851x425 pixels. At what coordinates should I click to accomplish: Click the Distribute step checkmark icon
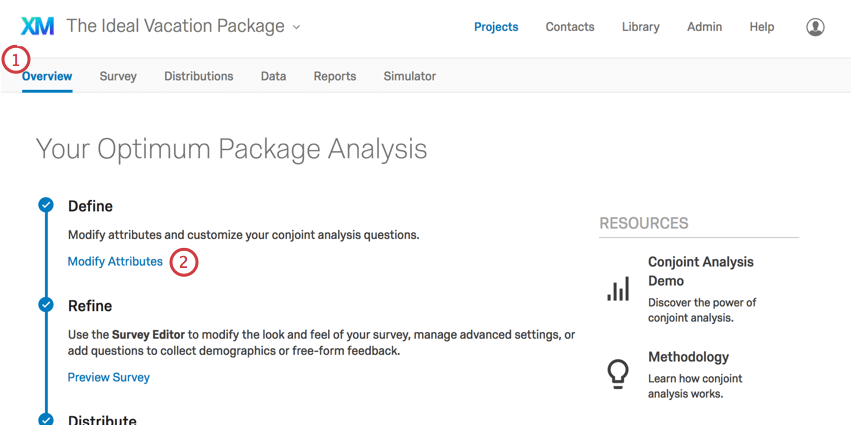pyautogui.click(x=46, y=419)
